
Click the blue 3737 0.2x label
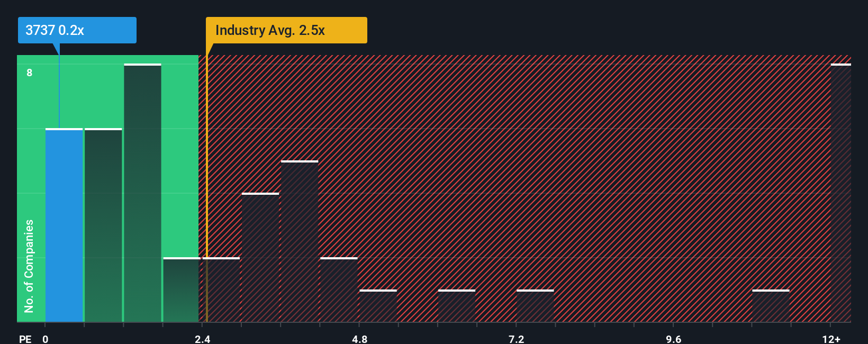tap(77, 30)
